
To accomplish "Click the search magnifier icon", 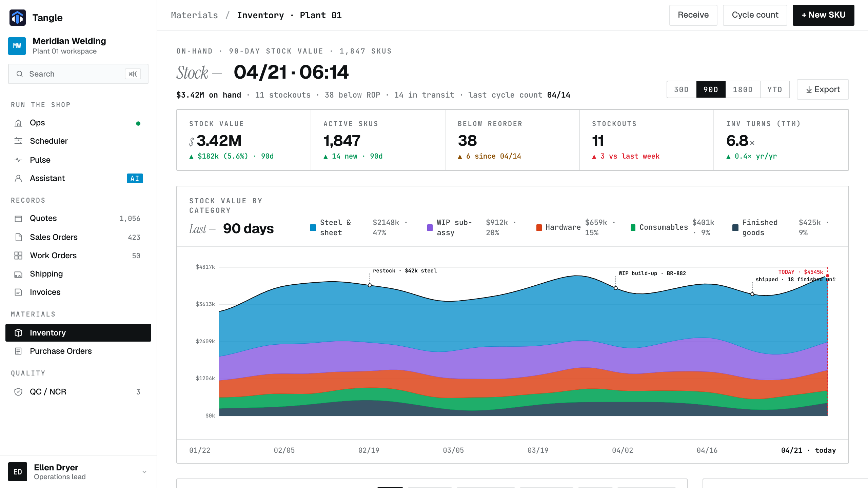I will click(20, 74).
